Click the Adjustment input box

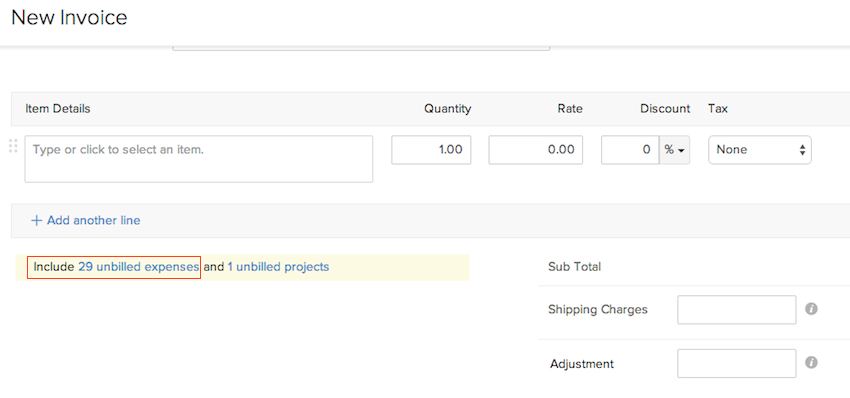pyautogui.click(x=737, y=363)
